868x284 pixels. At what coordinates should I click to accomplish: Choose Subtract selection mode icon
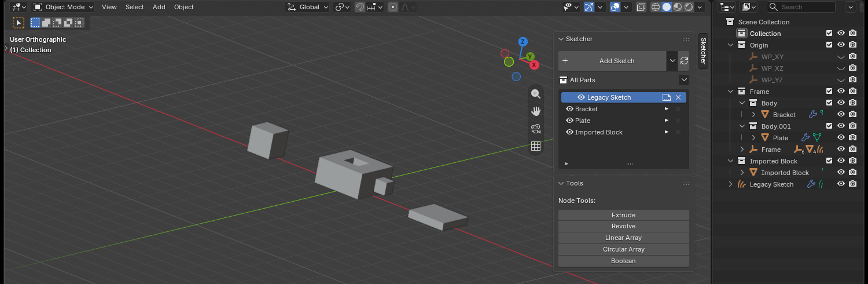pyautogui.click(x=57, y=23)
